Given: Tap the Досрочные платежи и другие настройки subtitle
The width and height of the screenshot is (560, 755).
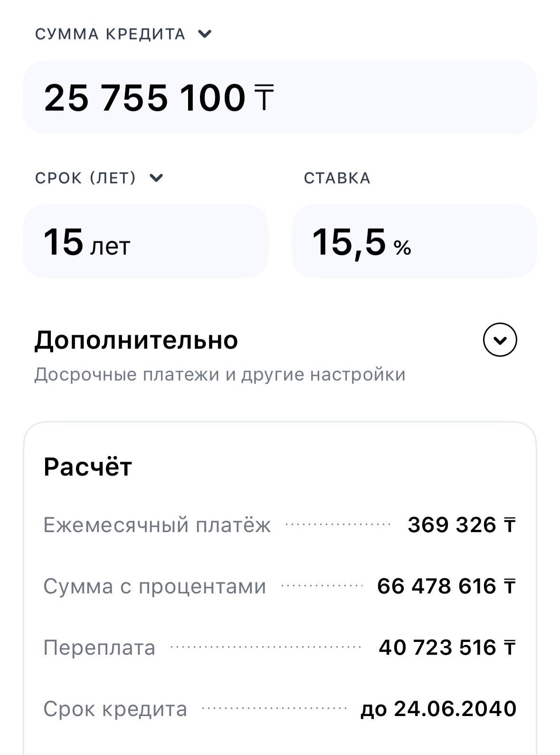Looking at the screenshot, I should (220, 374).
